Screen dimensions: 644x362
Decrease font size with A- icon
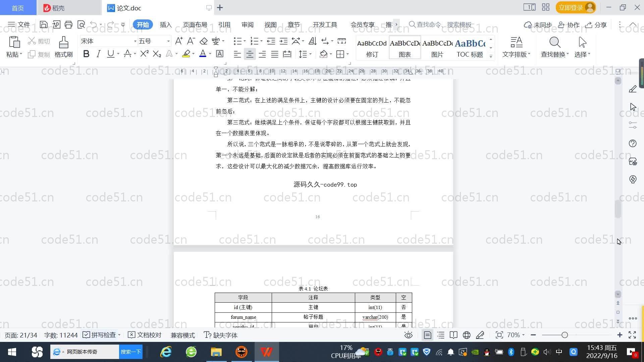(191, 41)
